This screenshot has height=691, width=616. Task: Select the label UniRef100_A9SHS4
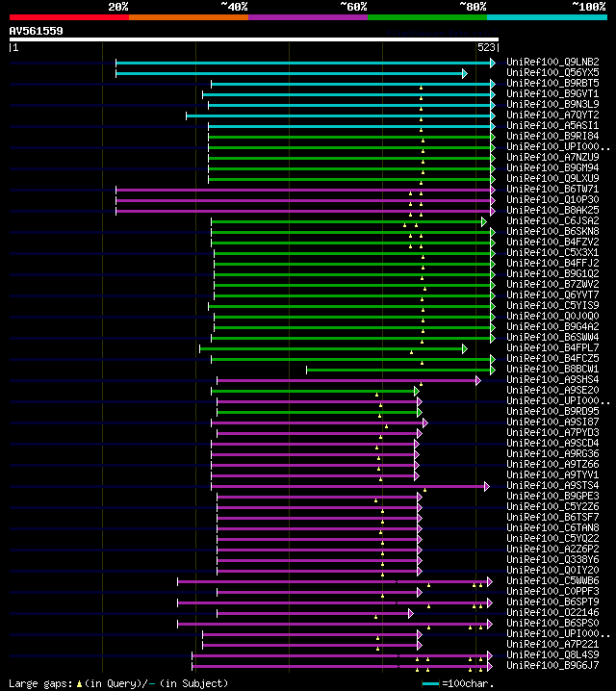552,379
